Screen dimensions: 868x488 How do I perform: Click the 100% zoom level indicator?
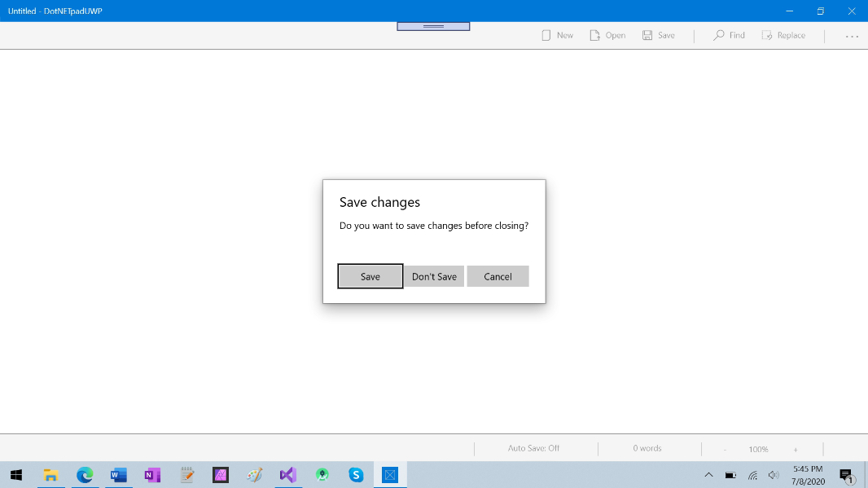pyautogui.click(x=758, y=449)
